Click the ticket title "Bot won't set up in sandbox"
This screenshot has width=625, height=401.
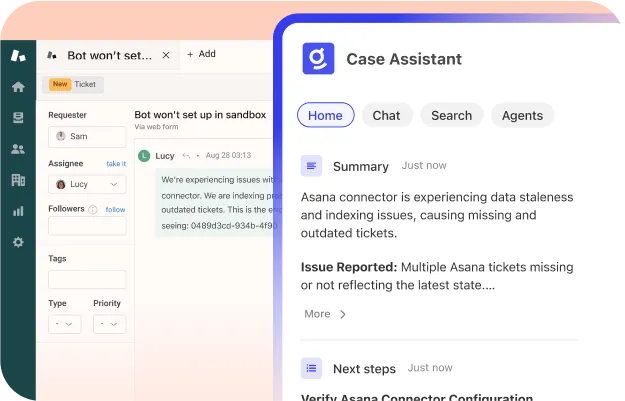coord(200,115)
